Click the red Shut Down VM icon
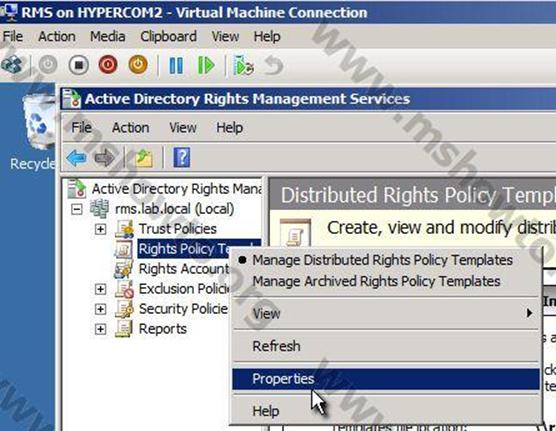Screen dimensions: 556x431 click(x=108, y=65)
